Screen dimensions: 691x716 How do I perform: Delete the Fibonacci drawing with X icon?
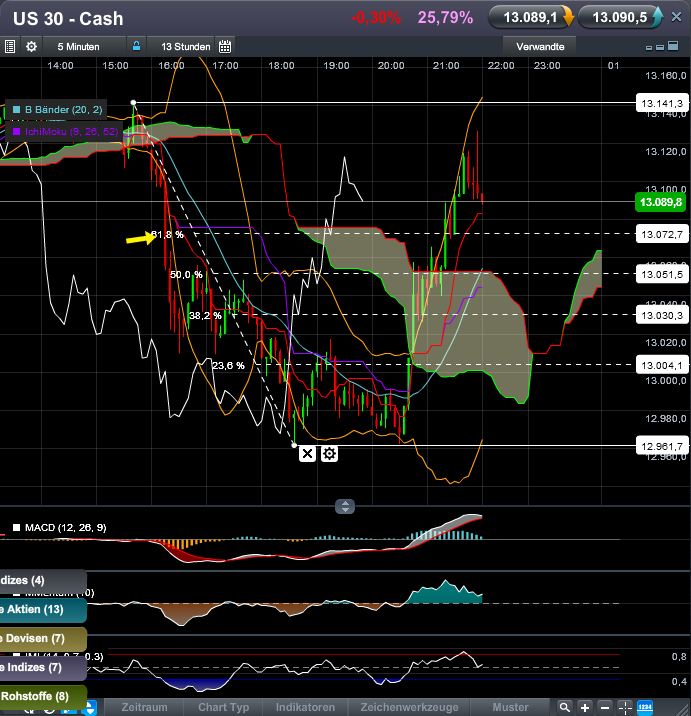pyautogui.click(x=307, y=453)
